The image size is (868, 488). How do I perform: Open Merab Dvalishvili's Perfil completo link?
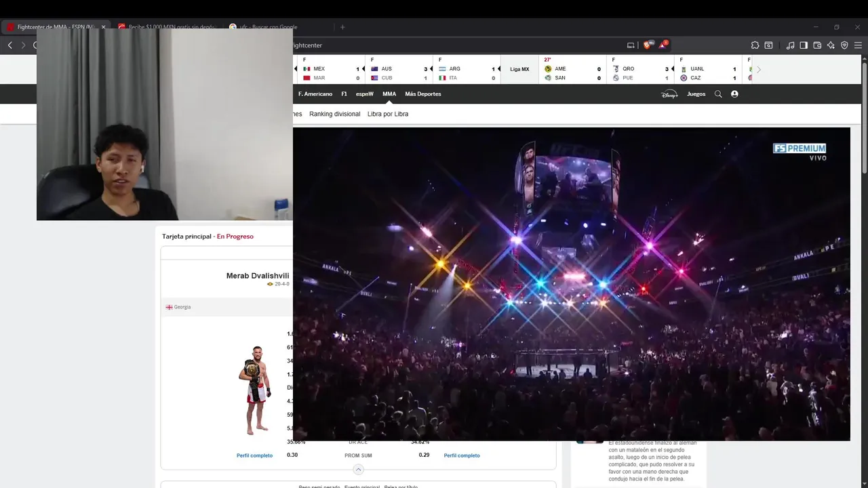click(254, 455)
